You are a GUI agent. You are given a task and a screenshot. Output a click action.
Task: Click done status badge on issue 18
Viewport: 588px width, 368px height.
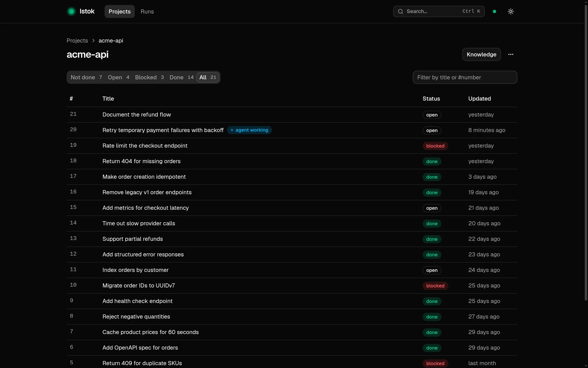pyautogui.click(x=432, y=162)
